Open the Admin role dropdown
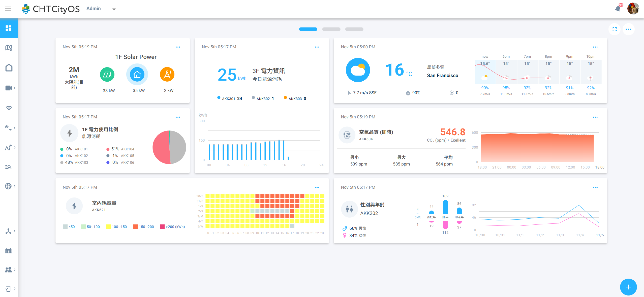Viewport: 644px width, 297px height. (x=114, y=9)
